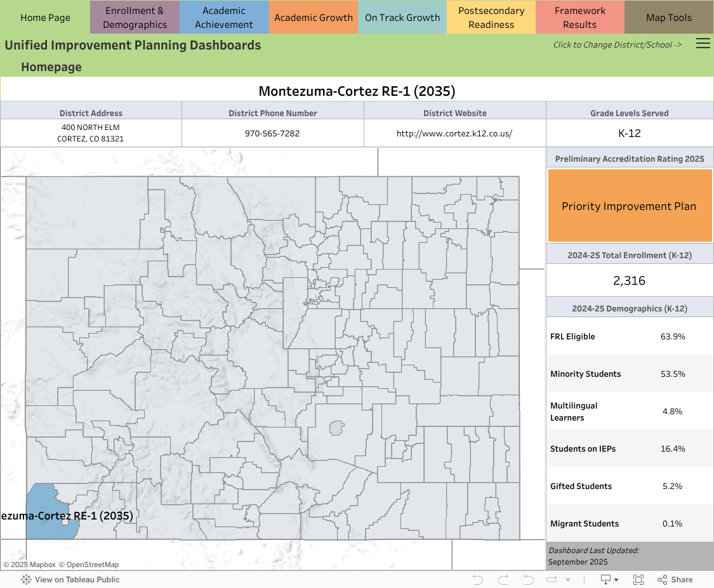Click the Priority Improvement Plan rating box
This screenshot has height=588, width=714.
(x=630, y=206)
